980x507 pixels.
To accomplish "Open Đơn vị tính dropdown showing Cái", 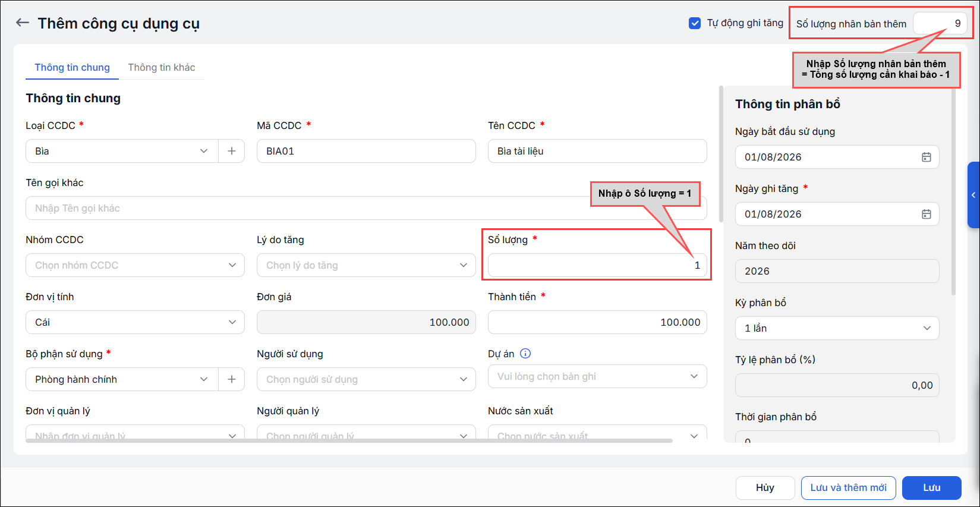I will click(x=135, y=322).
